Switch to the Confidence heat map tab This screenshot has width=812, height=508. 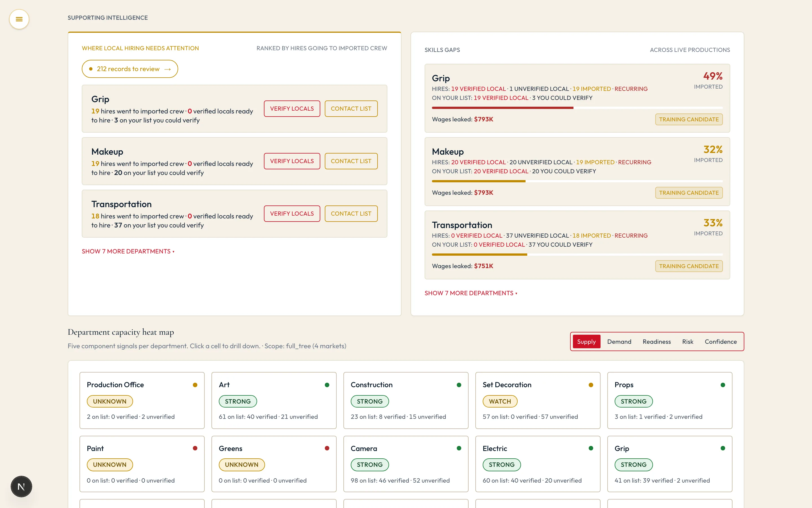720,341
